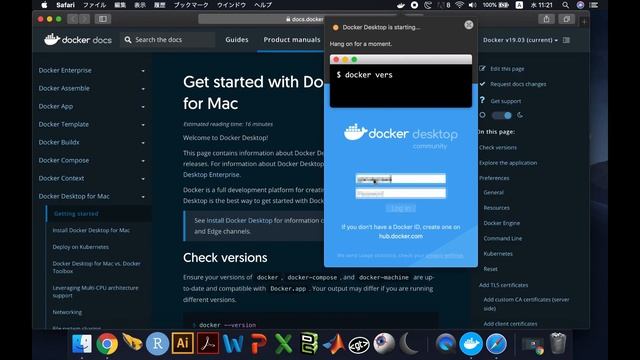Screen dimensions: 640x360
Task: Click the Search the docs field
Action: click(x=167, y=40)
